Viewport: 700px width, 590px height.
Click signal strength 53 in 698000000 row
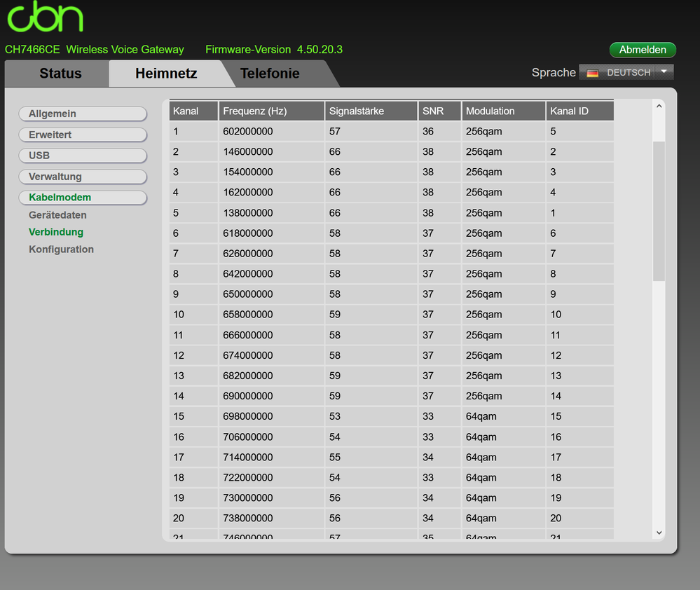pos(371,416)
